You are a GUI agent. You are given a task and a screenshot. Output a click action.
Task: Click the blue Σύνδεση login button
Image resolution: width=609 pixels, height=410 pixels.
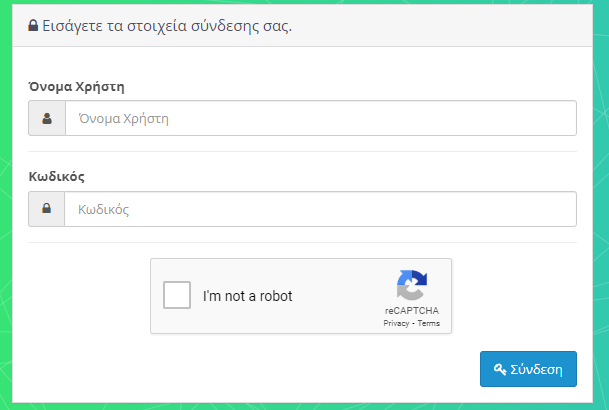[528, 369]
